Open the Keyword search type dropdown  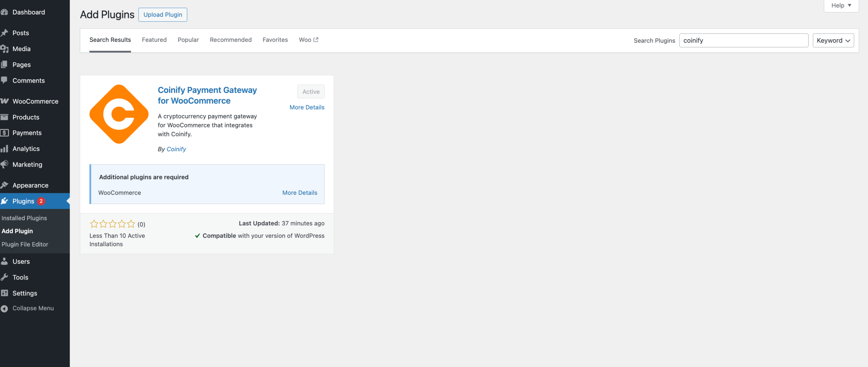(x=833, y=40)
